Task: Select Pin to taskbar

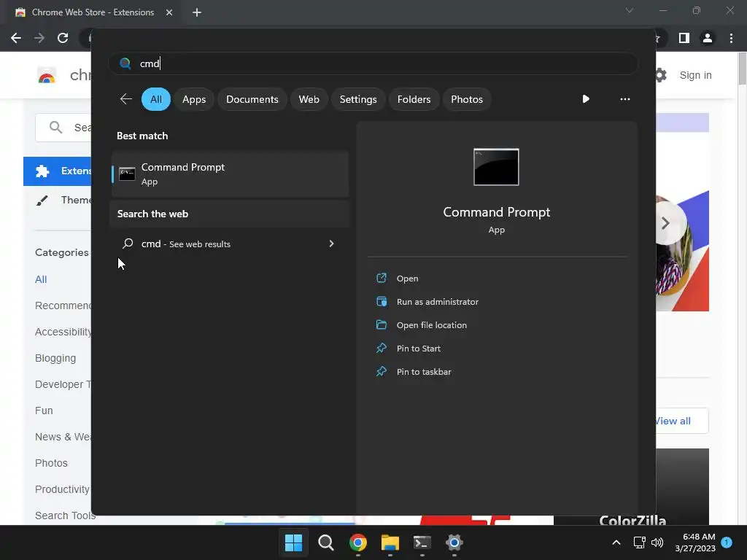Action: coord(424,372)
